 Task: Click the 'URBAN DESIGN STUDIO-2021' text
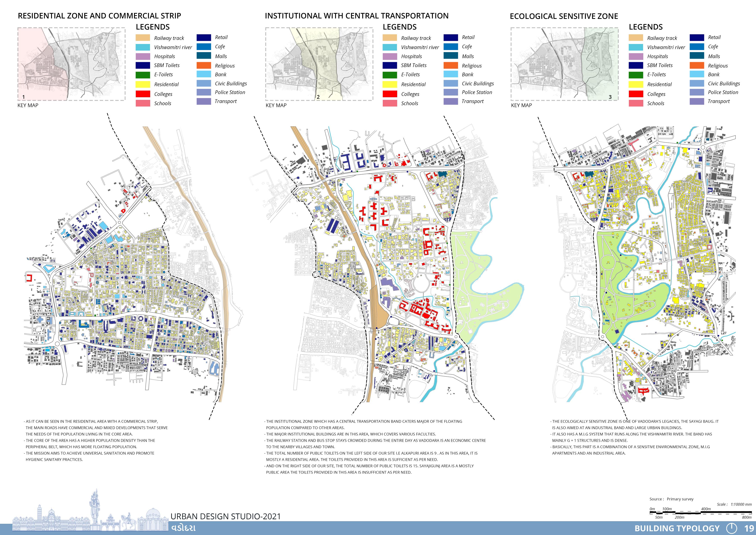226,516
